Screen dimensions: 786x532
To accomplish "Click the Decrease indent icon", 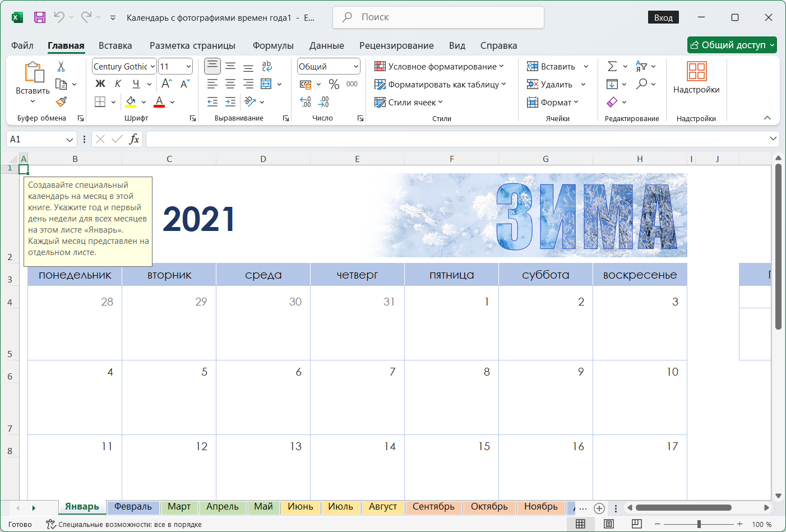I will (212, 101).
